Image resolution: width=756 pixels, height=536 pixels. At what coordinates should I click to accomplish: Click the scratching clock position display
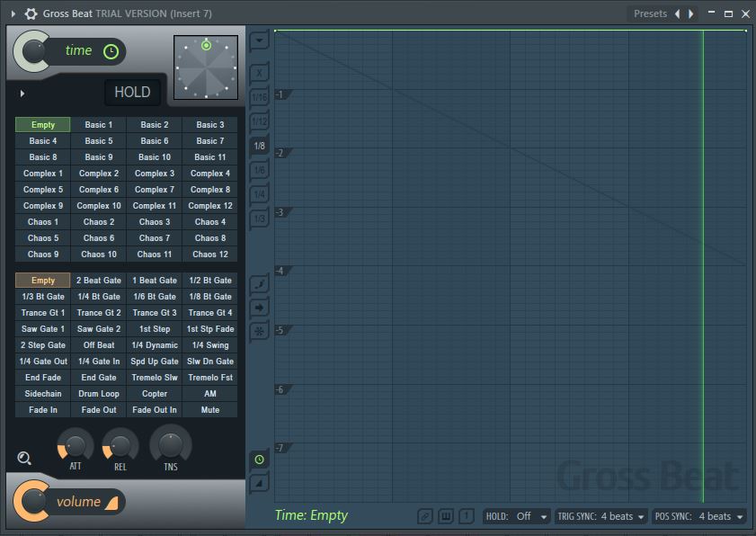pos(206,67)
